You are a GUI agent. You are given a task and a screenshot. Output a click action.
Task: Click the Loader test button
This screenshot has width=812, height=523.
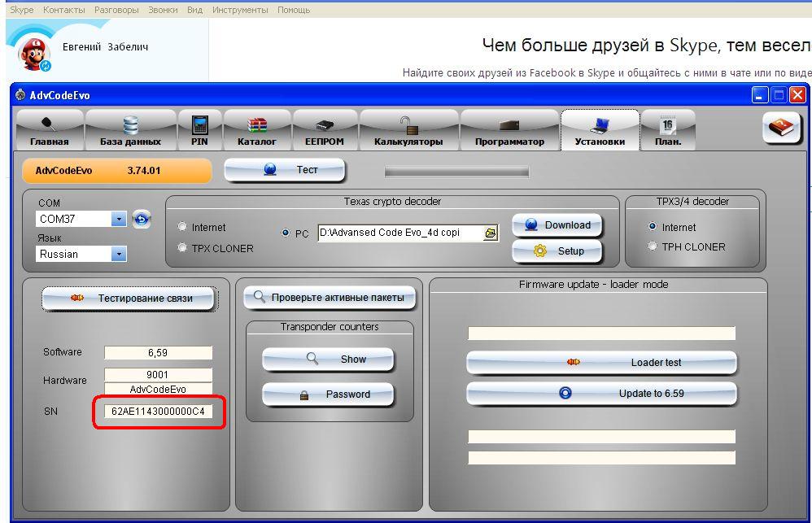[x=601, y=363]
